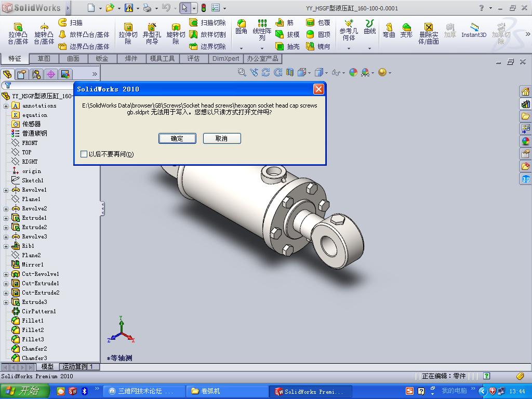Open the 钣金 sheet metal tab
This screenshot has height=399, width=532.
102,59
